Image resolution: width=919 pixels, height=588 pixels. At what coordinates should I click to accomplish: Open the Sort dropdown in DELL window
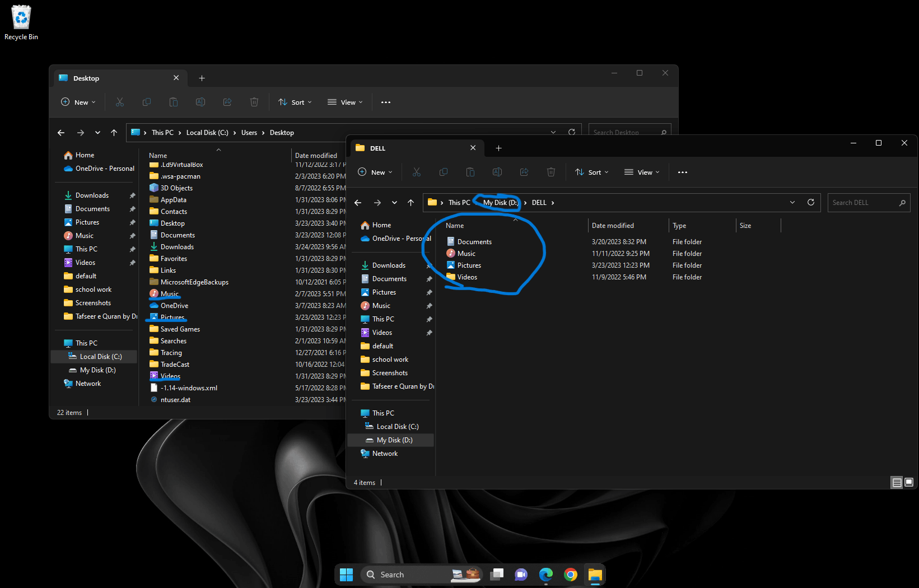click(592, 172)
